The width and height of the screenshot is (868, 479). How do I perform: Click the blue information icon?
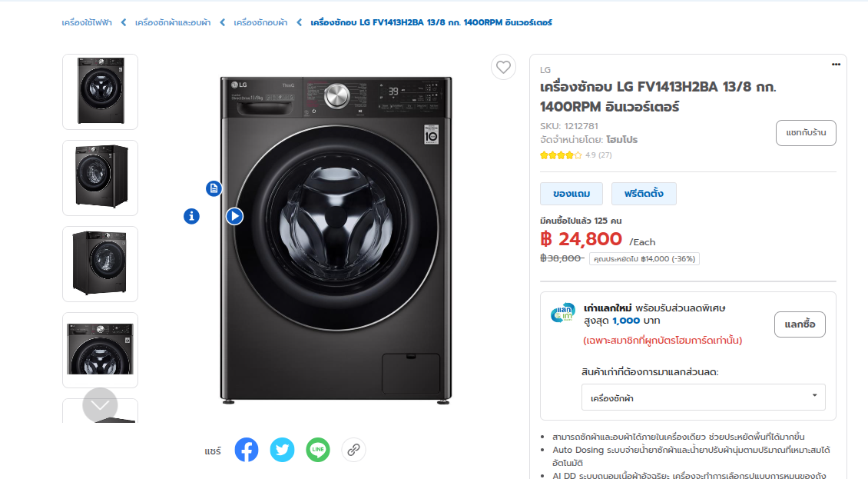point(192,217)
